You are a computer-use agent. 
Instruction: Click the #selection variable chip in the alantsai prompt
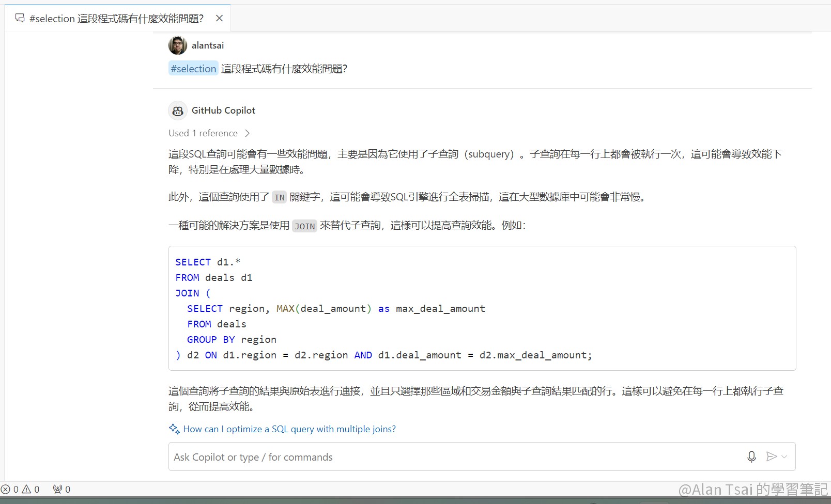193,69
